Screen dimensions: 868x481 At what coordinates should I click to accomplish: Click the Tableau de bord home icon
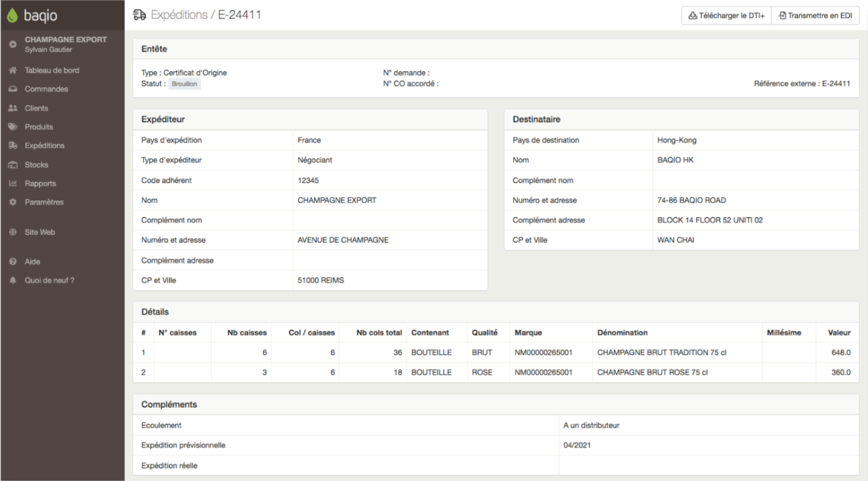[13, 70]
